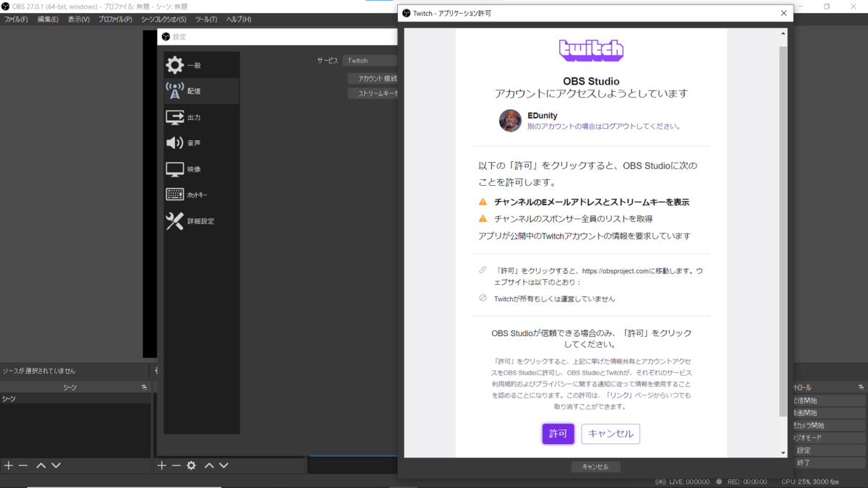
Task: Open the 表示(V) menu
Action: 79,20
